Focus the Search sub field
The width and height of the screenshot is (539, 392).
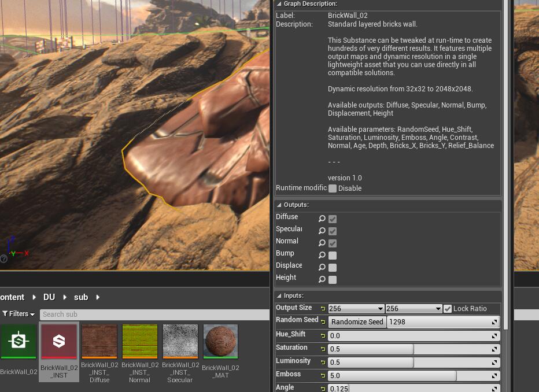(154, 315)
